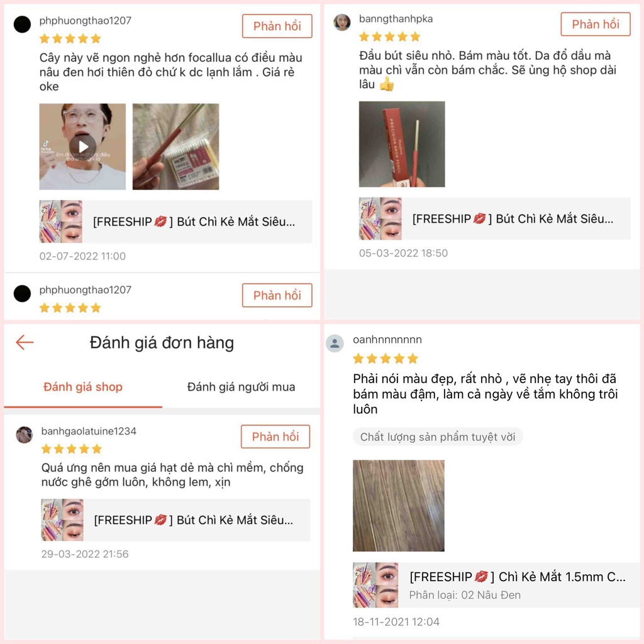Click star rating on oanhnnnnnnn's review

point(386,358)
